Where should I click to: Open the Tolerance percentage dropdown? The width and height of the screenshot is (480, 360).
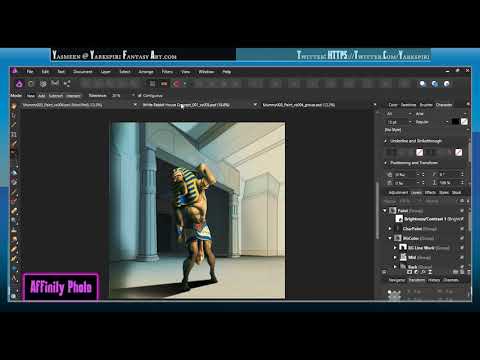(x=133, y=96)
